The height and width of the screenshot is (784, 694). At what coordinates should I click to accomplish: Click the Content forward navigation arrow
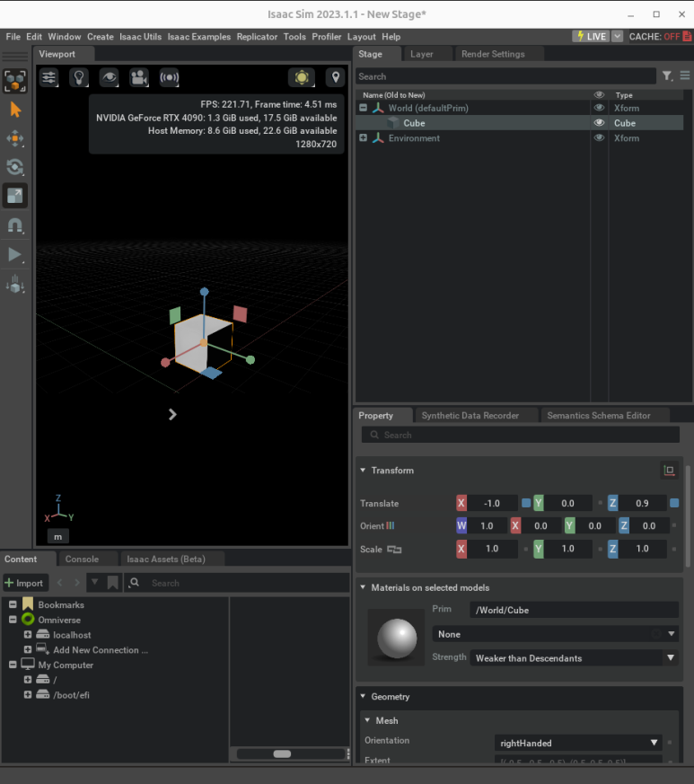click(76, 583)
